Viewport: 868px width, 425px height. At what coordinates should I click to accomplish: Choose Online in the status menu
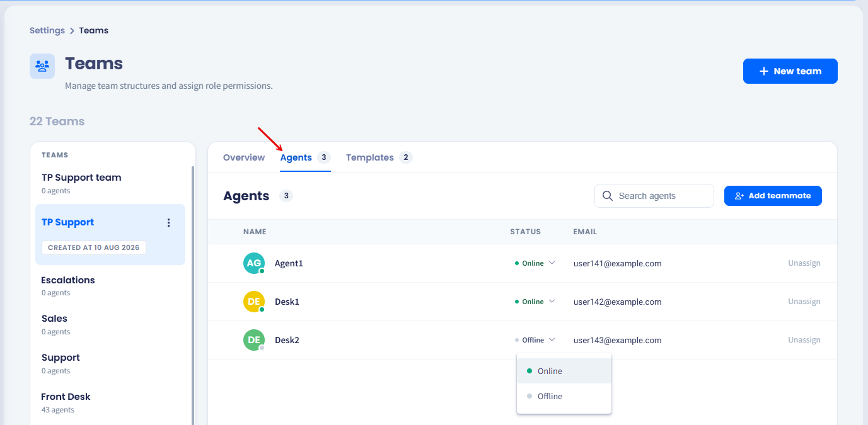[x=564, y=371]
